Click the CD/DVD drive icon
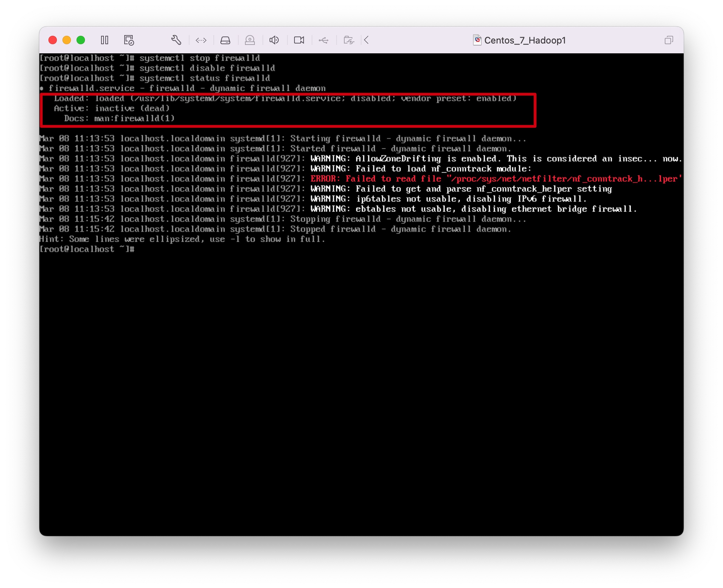Image resolution: width=723 pixels, height=588 pixels. tap(250, 40)
